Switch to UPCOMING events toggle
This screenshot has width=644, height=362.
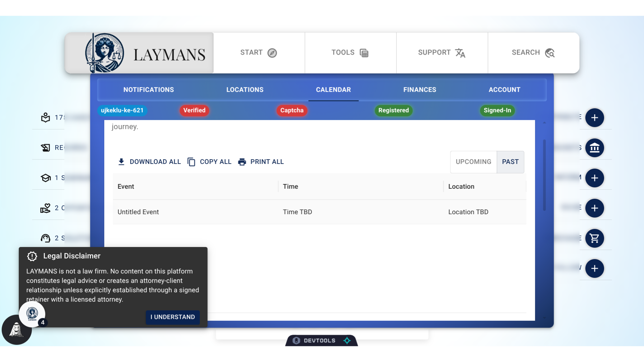click(473, 162)
